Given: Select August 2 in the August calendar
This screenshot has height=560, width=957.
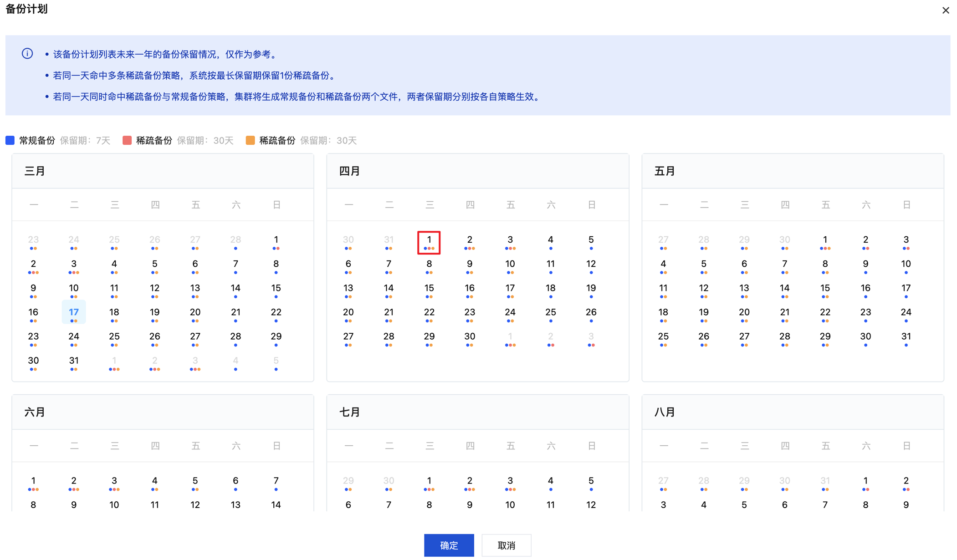Looking at the screenshot, I should click(x=906, y=481).
